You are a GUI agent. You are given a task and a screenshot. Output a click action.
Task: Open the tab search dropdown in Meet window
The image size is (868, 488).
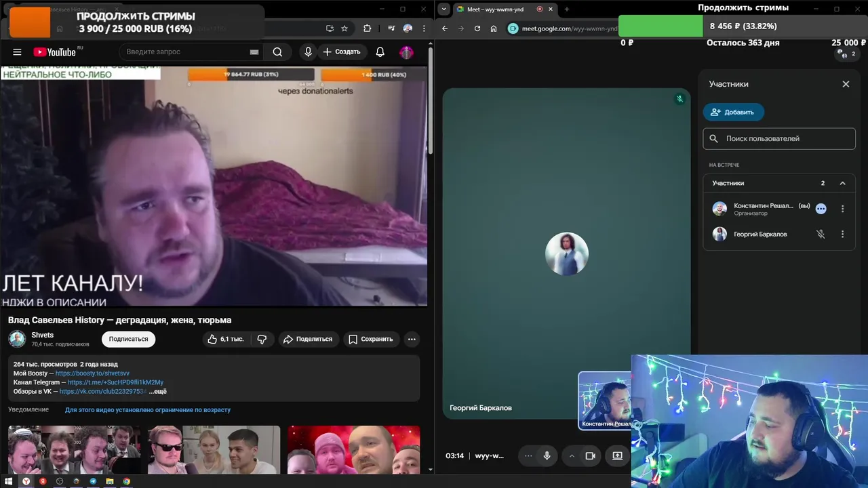443,9
